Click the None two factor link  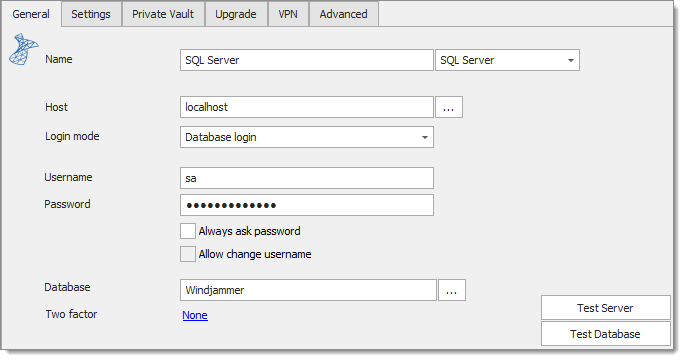tap(195, 315)
